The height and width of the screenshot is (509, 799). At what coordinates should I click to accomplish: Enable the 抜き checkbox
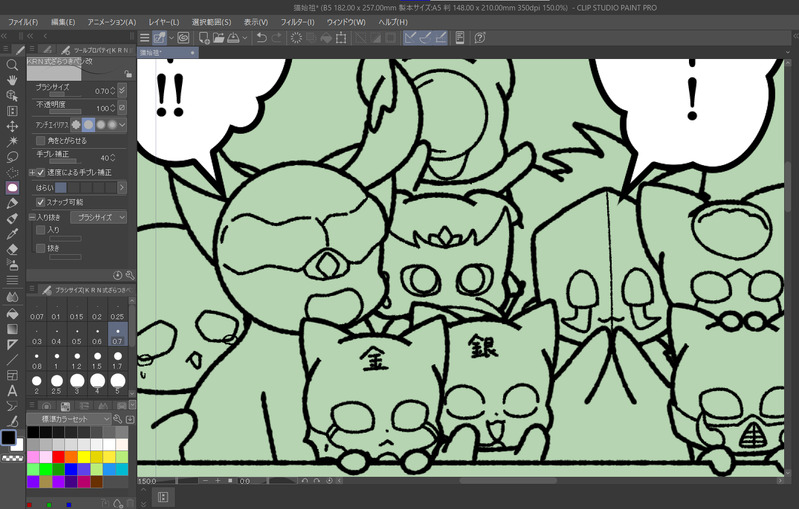click(41, 248)
